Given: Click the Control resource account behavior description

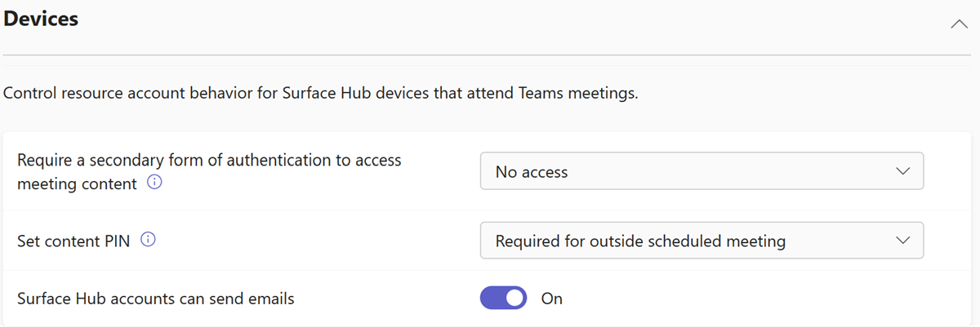Looking at the screenshot, I should click(x=321, y=93).
